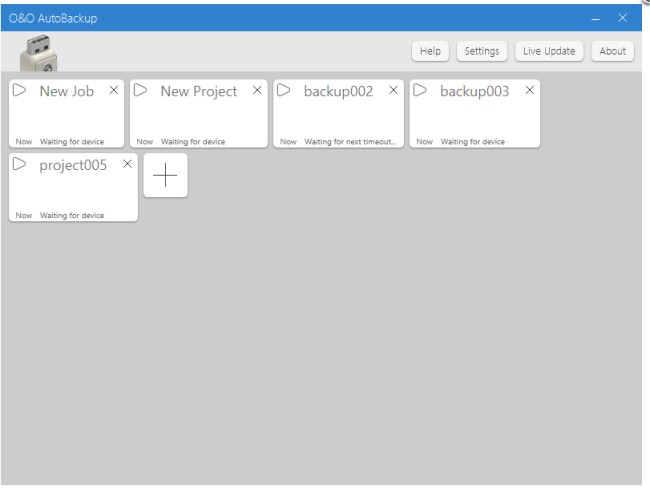The image size is (650, 490).
Task: Select the backup002 title
Action: tap(338, 92)
